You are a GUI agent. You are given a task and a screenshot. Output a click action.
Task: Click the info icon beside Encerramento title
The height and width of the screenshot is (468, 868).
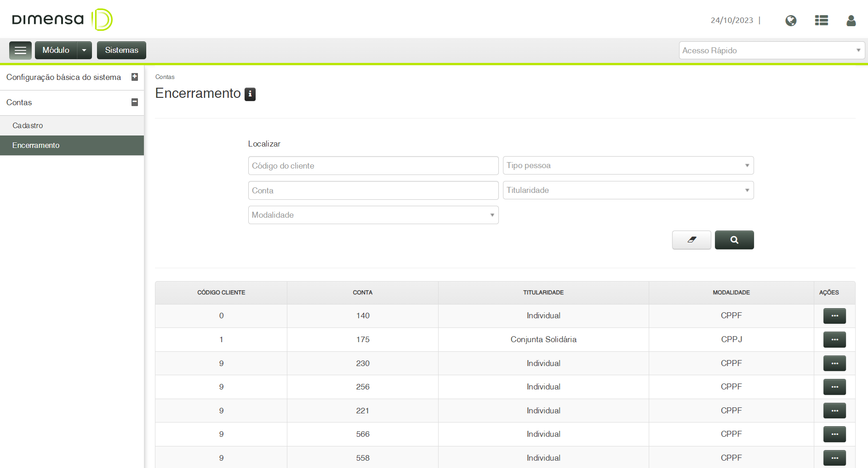250,94
